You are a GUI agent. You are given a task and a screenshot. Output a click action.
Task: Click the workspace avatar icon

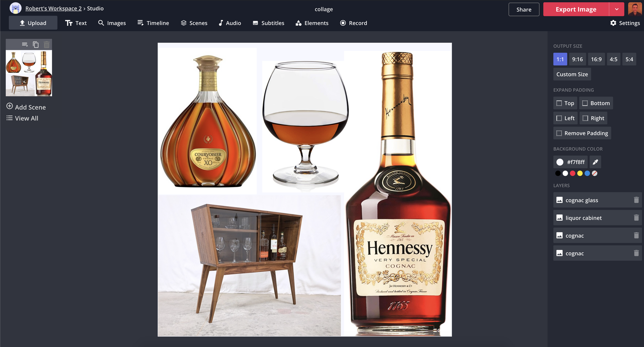(15, 8)
